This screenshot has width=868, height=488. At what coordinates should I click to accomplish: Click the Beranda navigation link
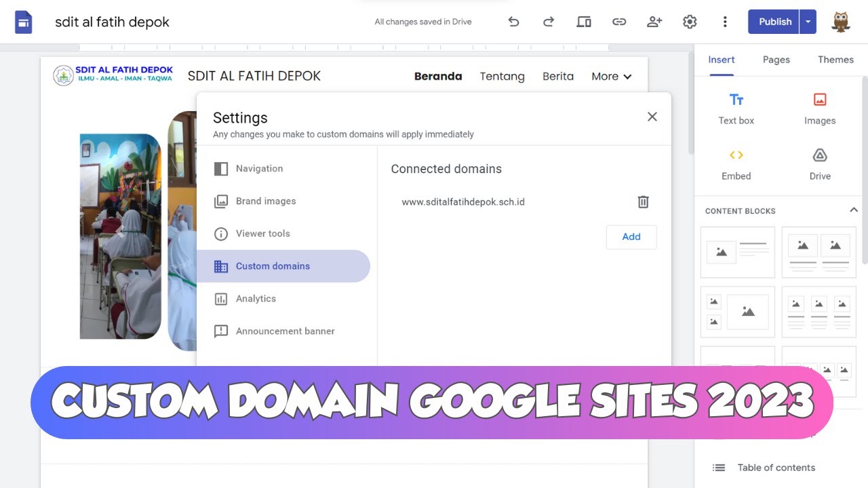pos(438,77)
